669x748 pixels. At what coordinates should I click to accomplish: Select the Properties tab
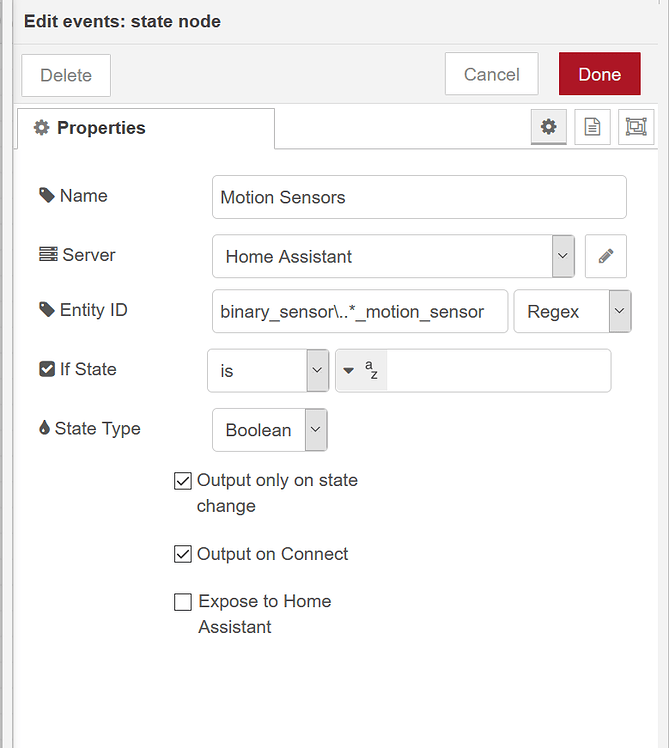click(146, 128)
